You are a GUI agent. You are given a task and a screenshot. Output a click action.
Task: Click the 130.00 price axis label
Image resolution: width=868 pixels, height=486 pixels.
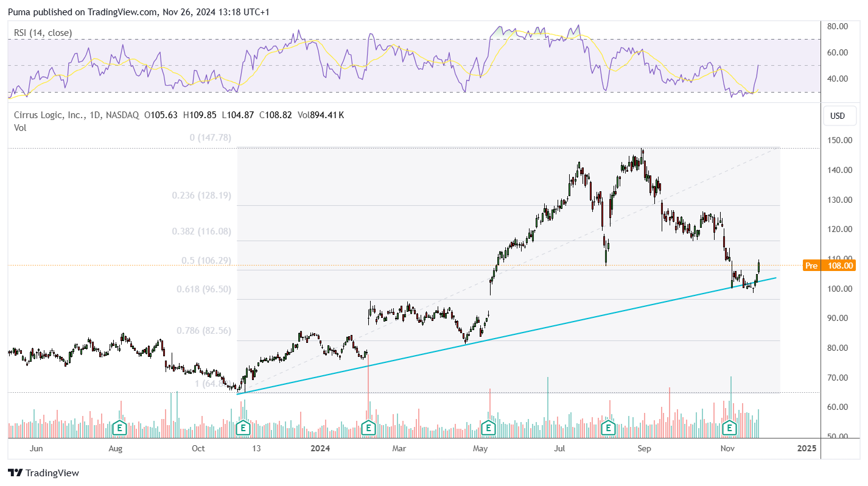838,200
